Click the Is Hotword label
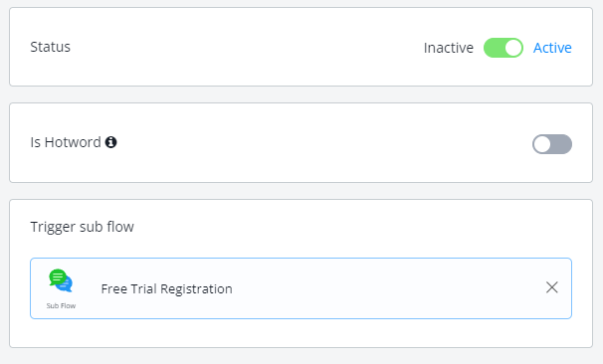 [66, 142]
